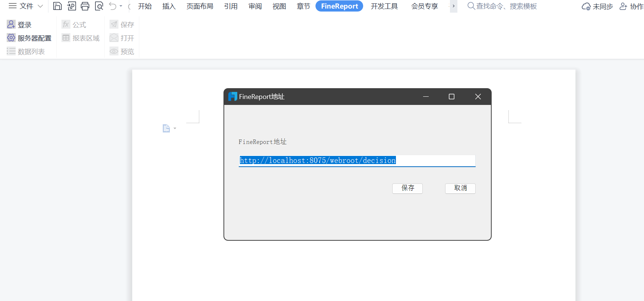Image resolution: width=644 pixels, height=301 pixels.
Task: Click the 保存 paper-plane icon in ribbon
Action: (114, 25)
